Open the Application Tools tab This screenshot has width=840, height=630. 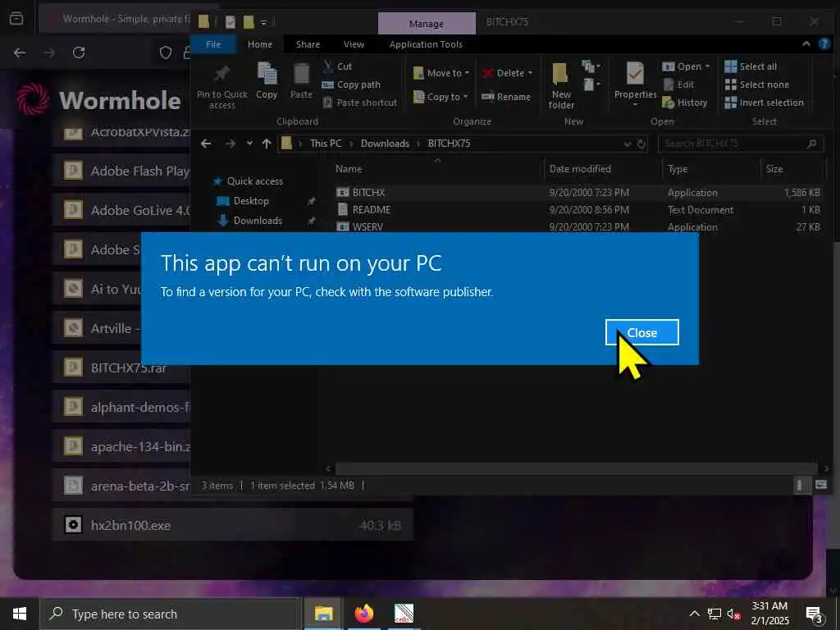(426, 44)
